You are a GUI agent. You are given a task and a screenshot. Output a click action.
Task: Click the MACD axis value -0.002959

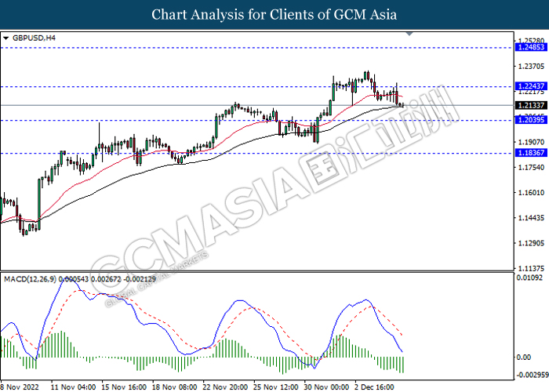(533, 375)
